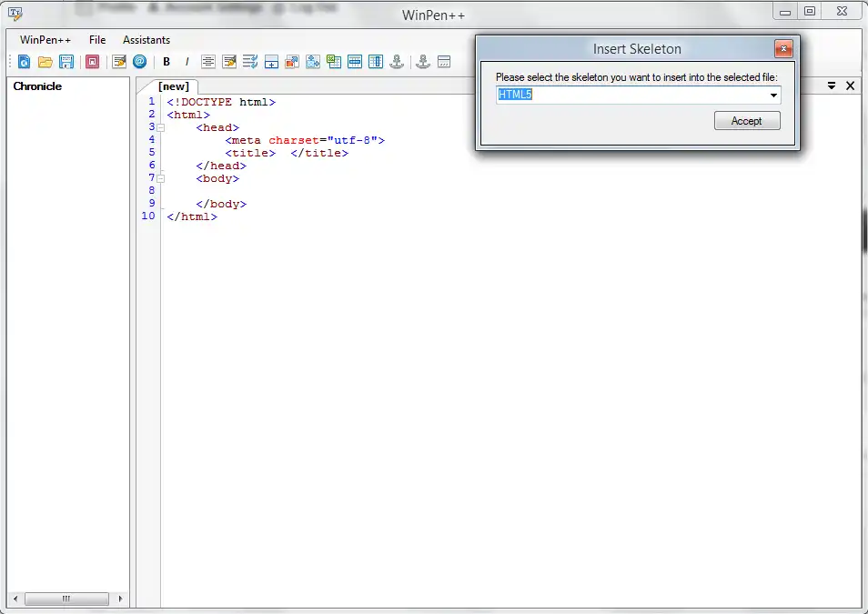868x614 pixels.
Task: Toggle italic formatting
Action: click(187, 62)
